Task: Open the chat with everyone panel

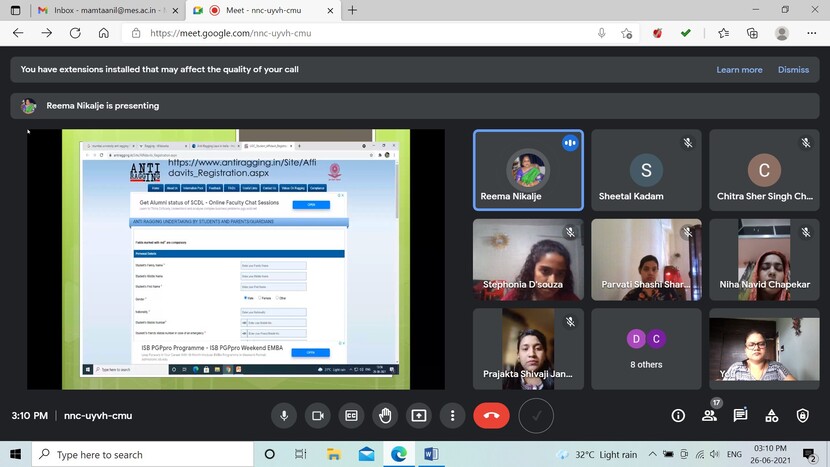Action: click(740, 415)
